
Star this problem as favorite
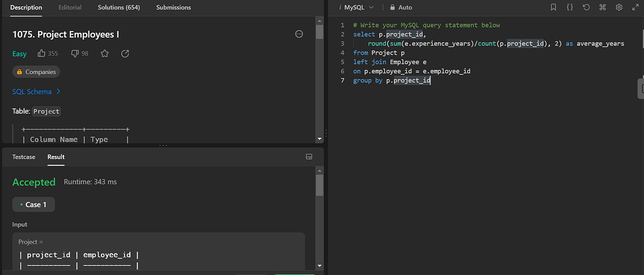coord(105,54)
